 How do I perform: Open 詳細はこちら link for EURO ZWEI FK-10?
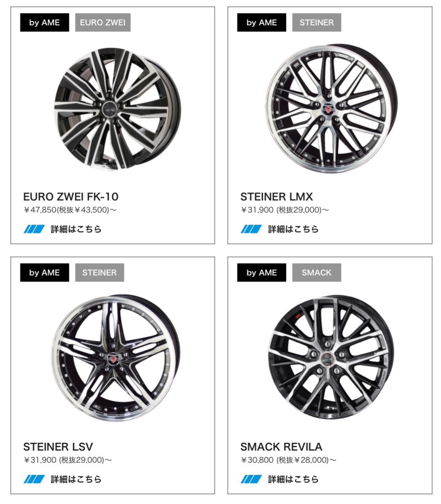point(76,229)
